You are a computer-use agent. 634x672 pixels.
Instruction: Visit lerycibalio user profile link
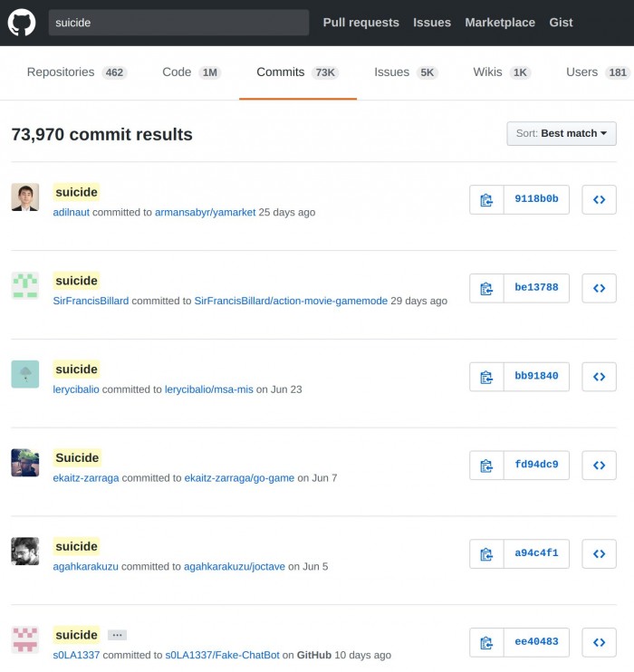coord(76,389)
